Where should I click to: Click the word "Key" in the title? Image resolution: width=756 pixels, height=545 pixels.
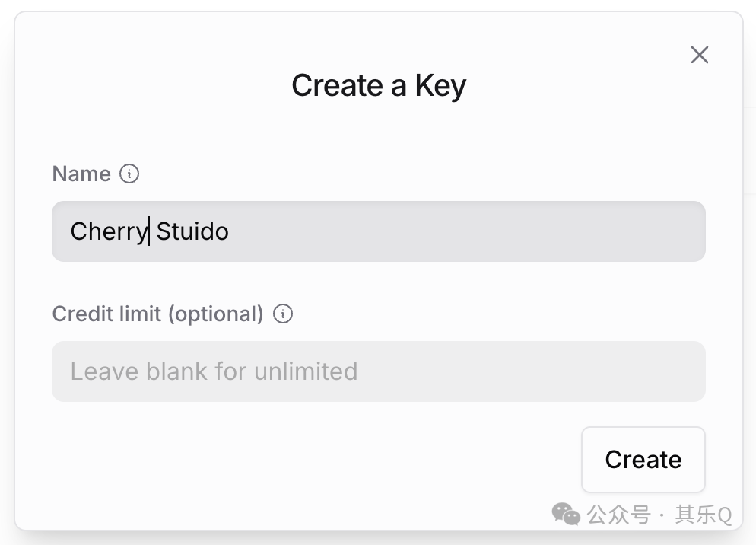coord(440,86)
